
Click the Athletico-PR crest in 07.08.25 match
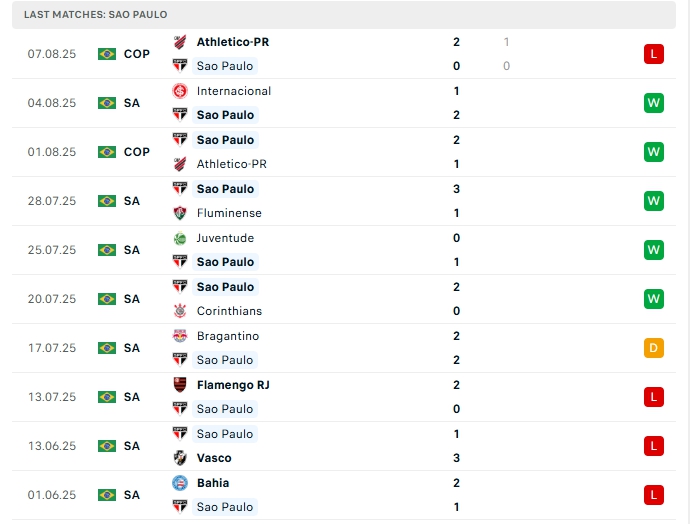click(180, 42)
